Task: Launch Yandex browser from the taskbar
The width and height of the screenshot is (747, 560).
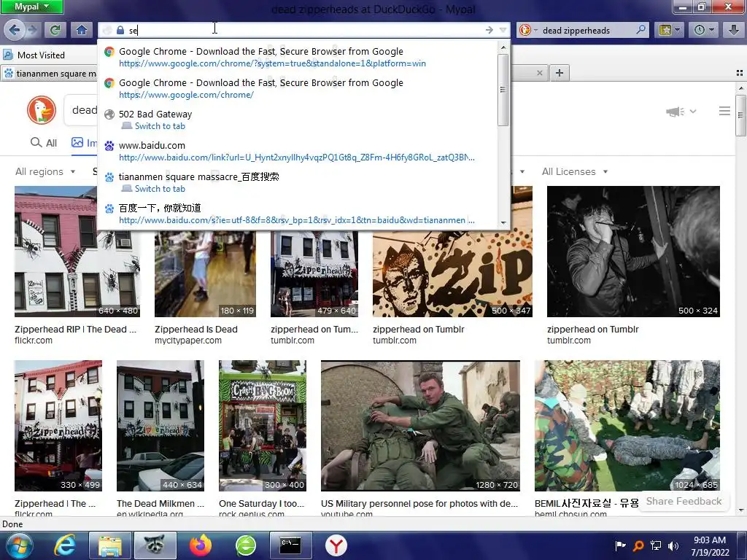Action: tap(336, 545)
